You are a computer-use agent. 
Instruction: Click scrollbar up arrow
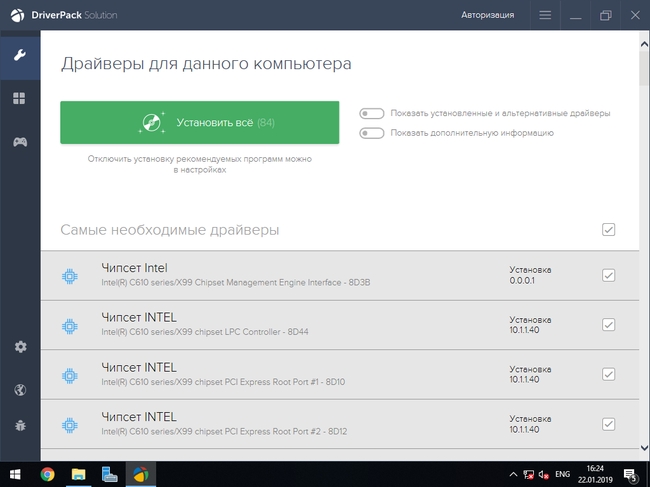pos(644,44)
